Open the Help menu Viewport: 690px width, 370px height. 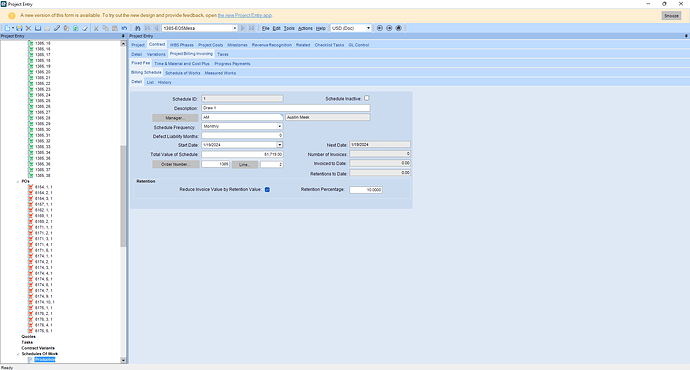321,28
